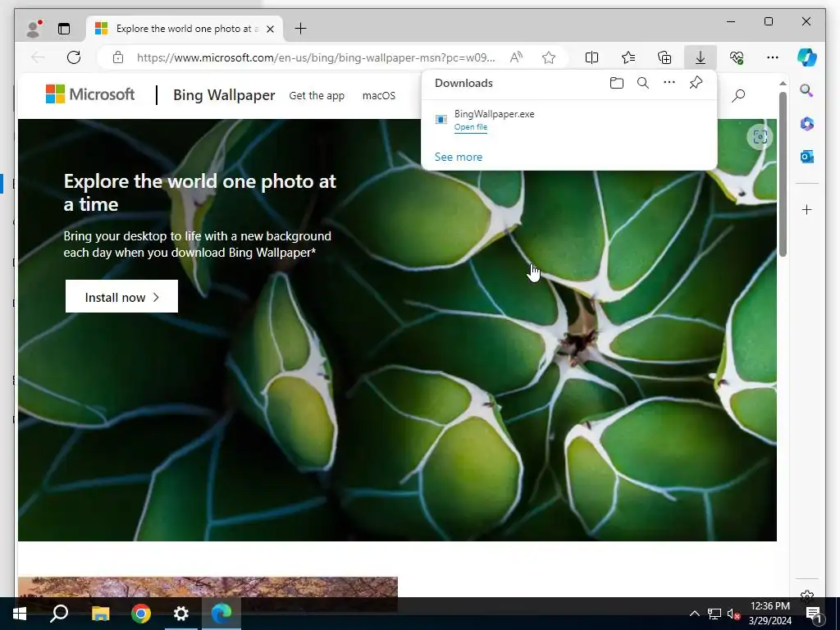Open File Explorer from taskbar
840x630 pixels.
pyautogui.click(x=100, y=614)
